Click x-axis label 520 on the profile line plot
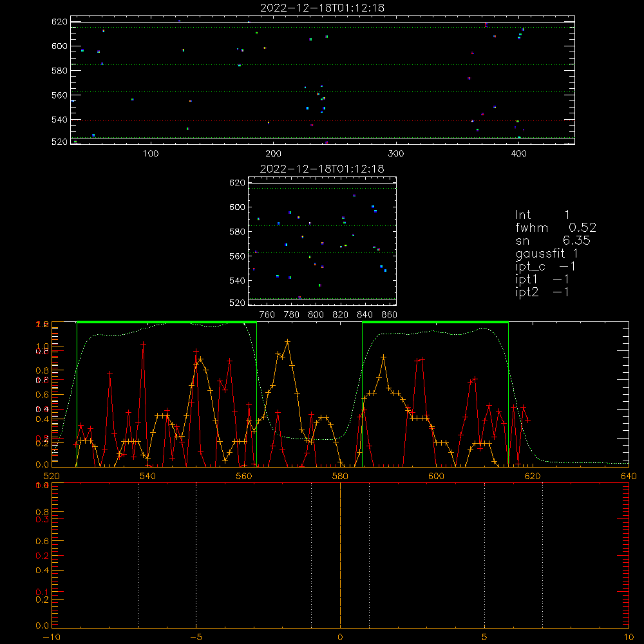This screenshot has height=644, width=644. 52,476
